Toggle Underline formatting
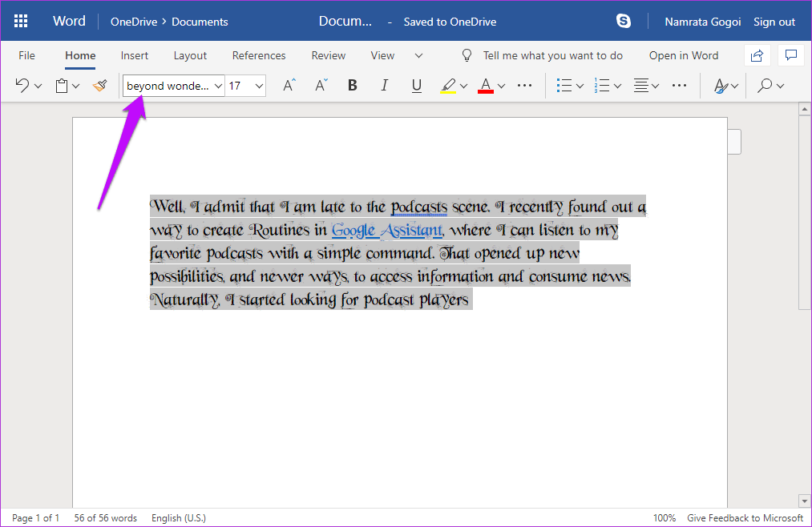Image resolution: width=812 pixels, height=527 pixels. [416, 86]
